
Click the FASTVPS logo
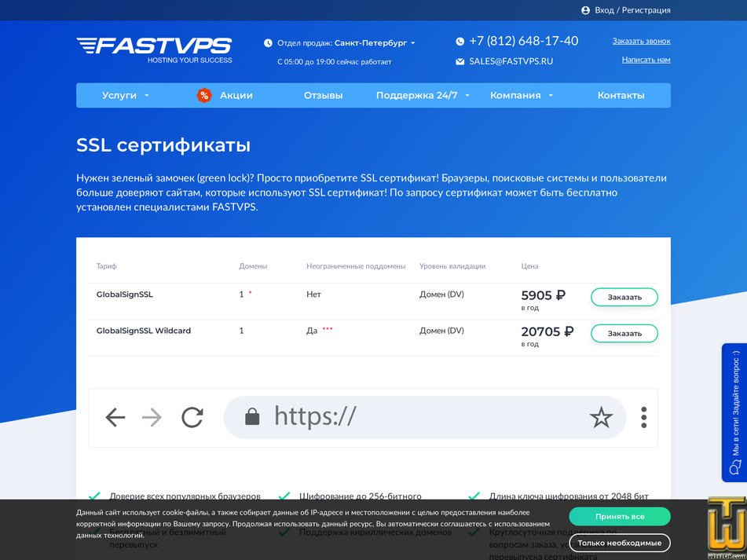pos(155,50)
